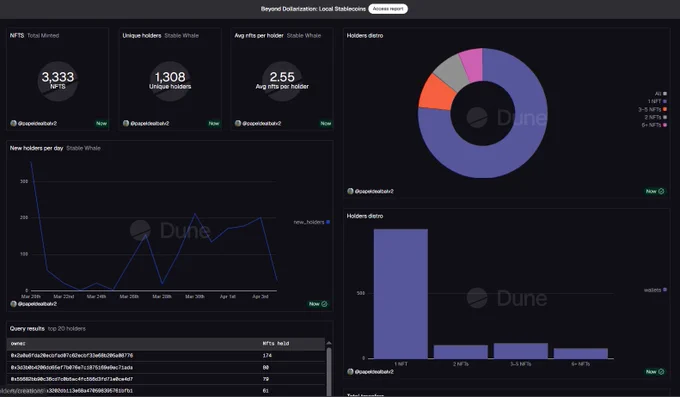The height and width of the screenshot is (397, 680).
Task: Click the Apr 1st axis label
Action: (x=228, y=297)
